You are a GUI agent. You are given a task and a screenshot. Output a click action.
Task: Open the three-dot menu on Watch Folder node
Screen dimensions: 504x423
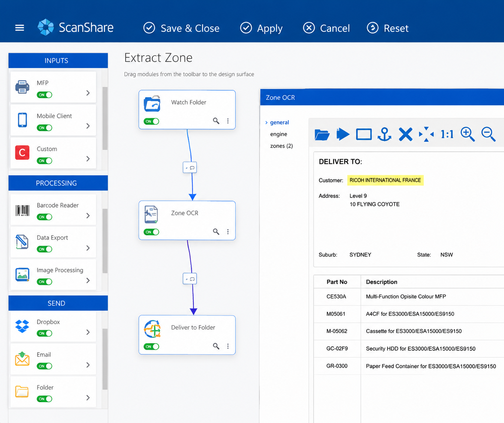pos(228,121)
